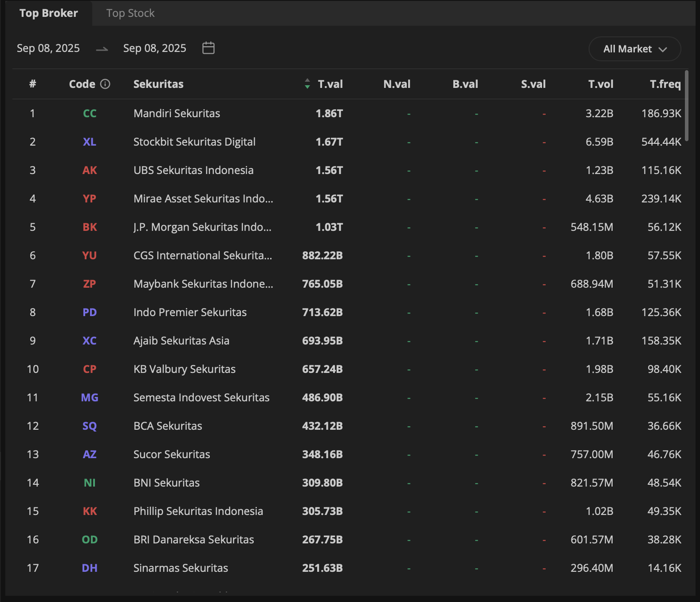Viewport: 700px width, 602px height.
Task: Click the end date field
Action: [154, 48]
